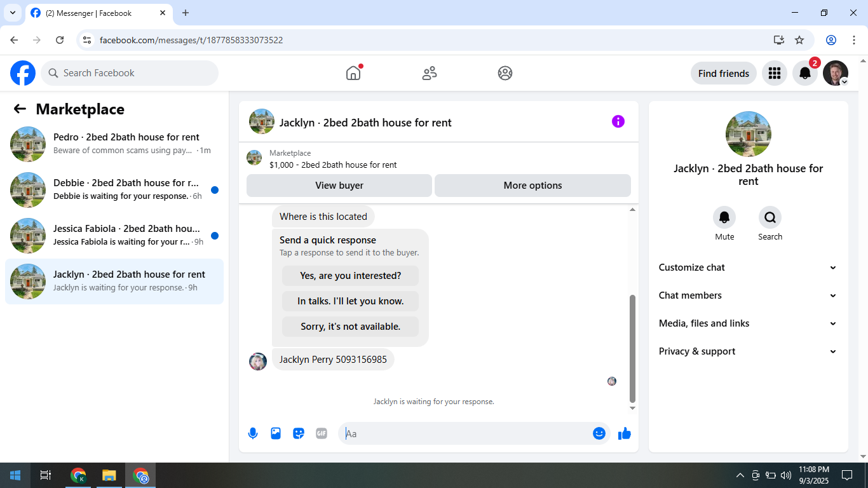Send a thumbs-up like

point(625,433)
